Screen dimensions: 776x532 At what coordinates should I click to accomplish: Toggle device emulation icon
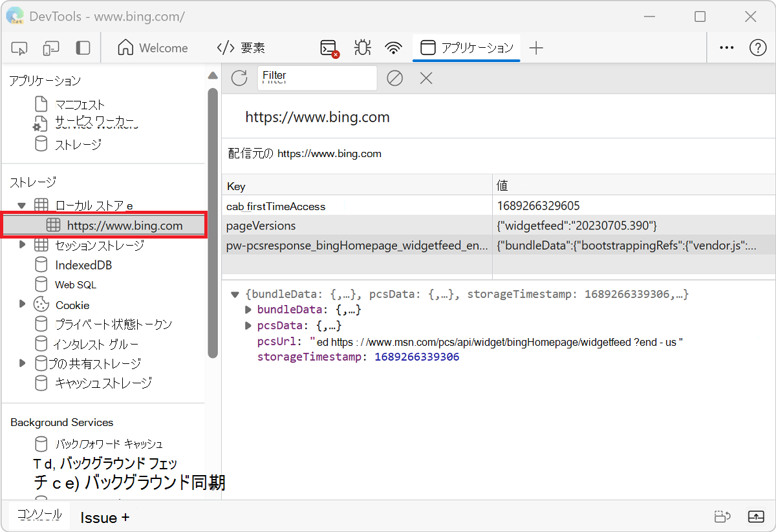coord(51,48)
